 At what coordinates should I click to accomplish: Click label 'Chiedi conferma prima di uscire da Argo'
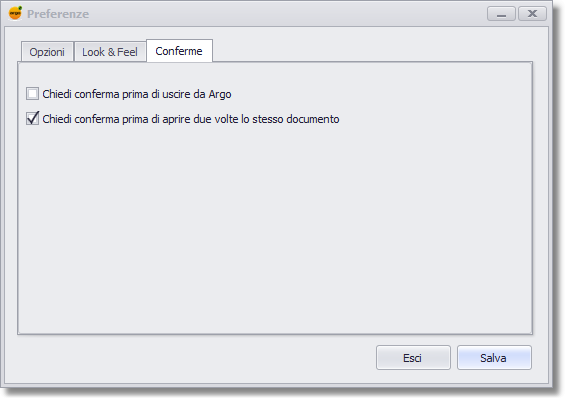click(x=137, y=94)
